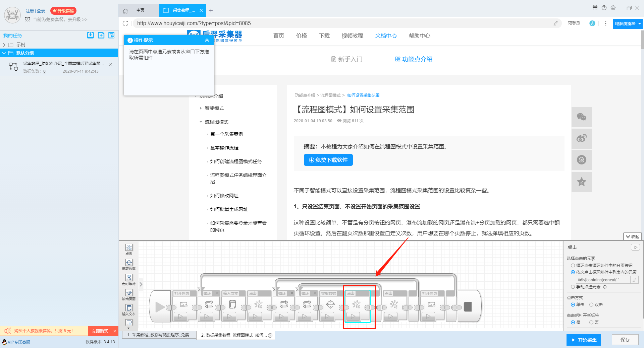Click the star favorite icon on the page side

pyautogui.click(x=581, y=182)
